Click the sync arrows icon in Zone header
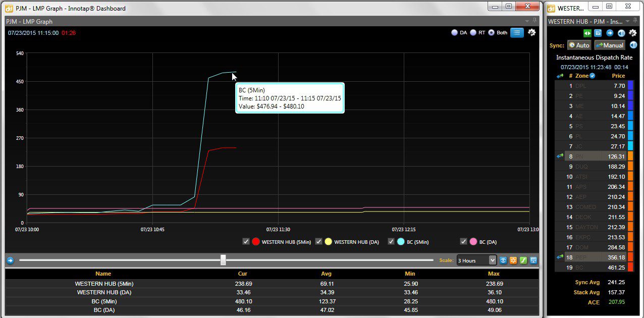 point(559,76)
